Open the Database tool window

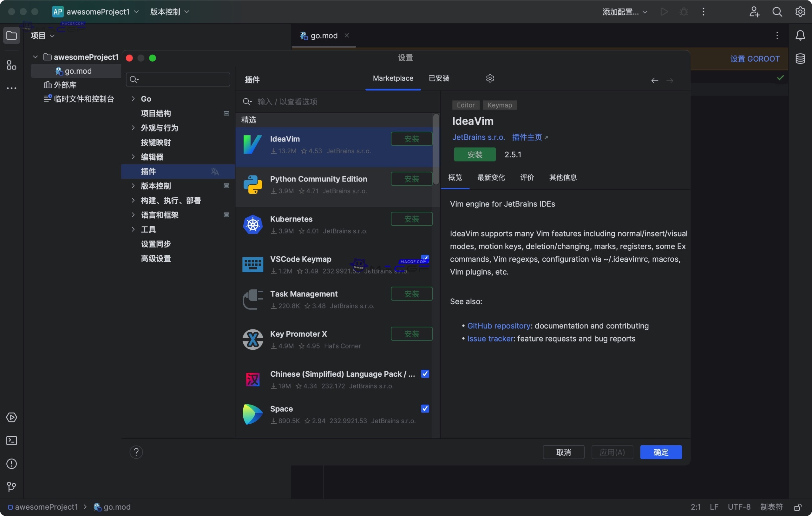(x=800, y=58)
